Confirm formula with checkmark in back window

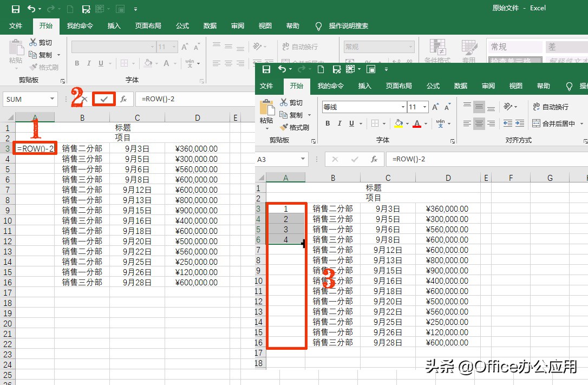(x=104, y=99)
